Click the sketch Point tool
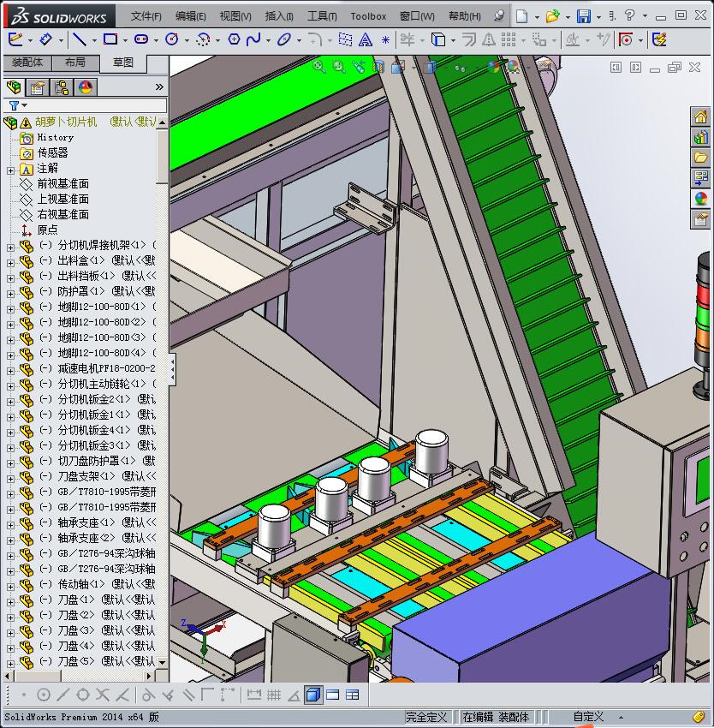 pos(385,40)
